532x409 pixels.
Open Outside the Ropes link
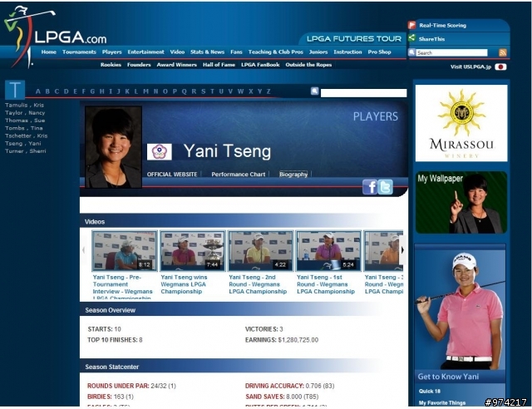308,65
